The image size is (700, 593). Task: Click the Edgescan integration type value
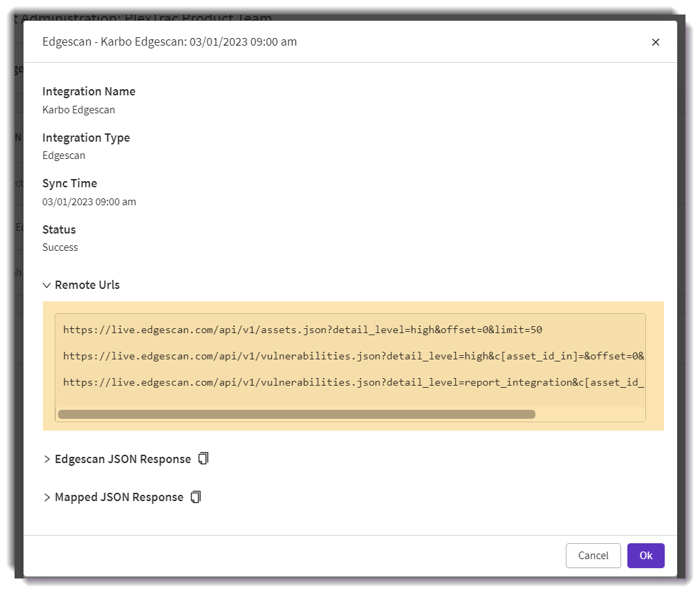click(x=64, y=156)
